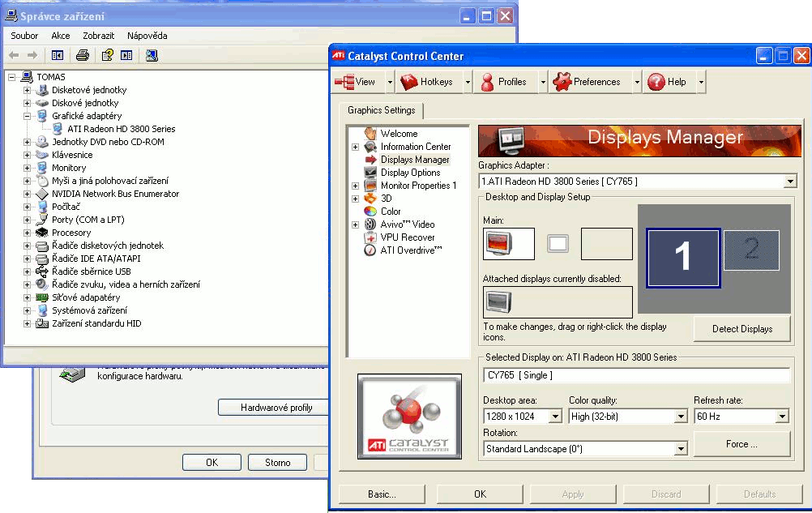Open the Desktop area dropdown
Image resolution: width=812 pixels, height=513 pixels.
point(555,417)
